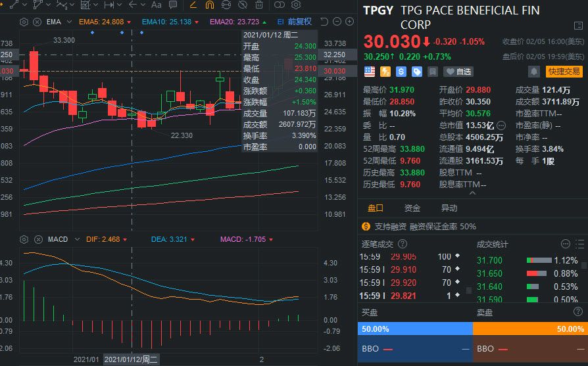The height and width of the screenshot is (366, 588).
Task: Click the orange pencil draw icon
Action: [193, 5]
